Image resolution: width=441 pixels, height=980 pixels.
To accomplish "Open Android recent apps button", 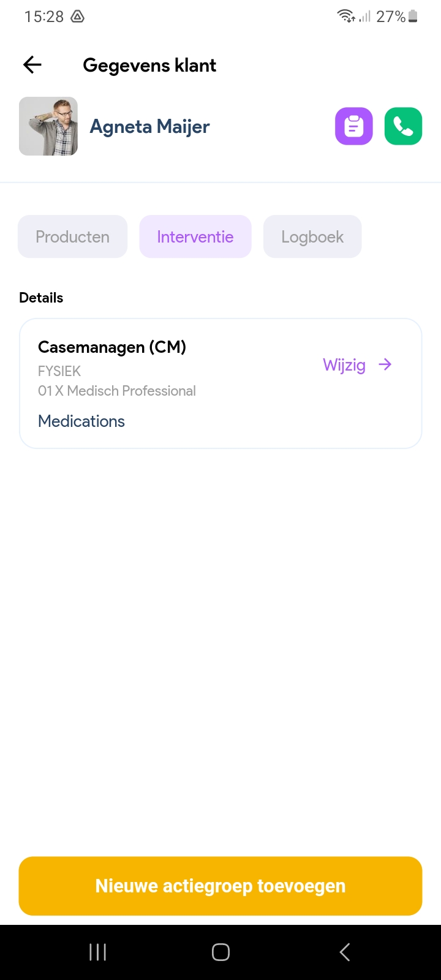I will pyautogui.click(x=98, y=952).
